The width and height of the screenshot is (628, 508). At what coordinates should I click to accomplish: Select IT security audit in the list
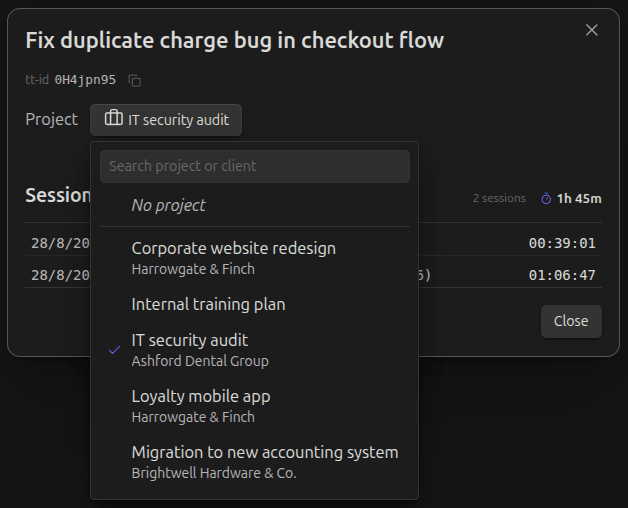point(255,350)
